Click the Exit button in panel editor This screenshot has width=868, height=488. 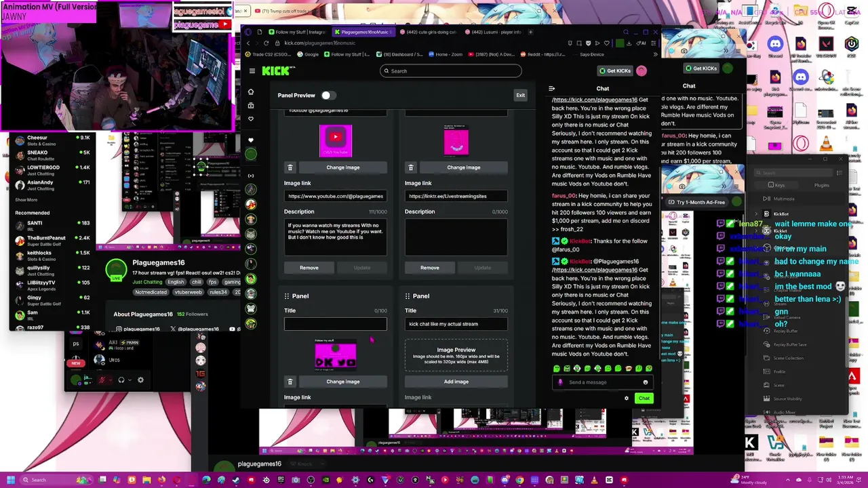[520, 96]
